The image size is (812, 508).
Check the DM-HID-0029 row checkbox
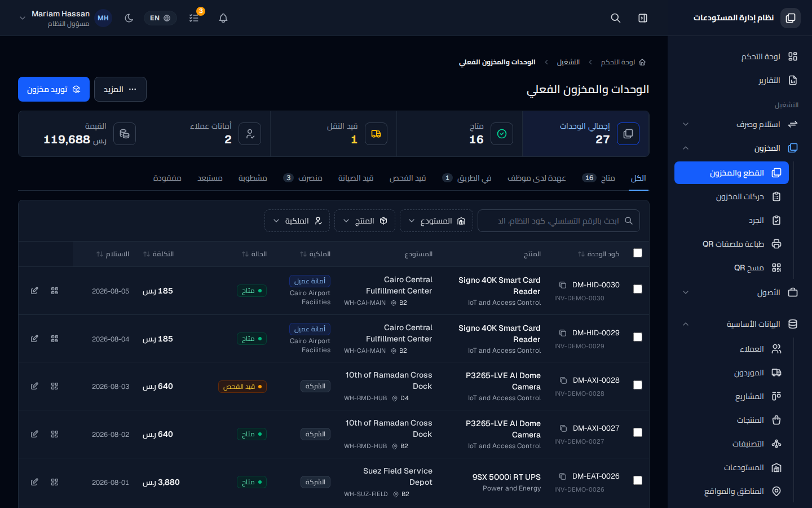click(638, 337)
